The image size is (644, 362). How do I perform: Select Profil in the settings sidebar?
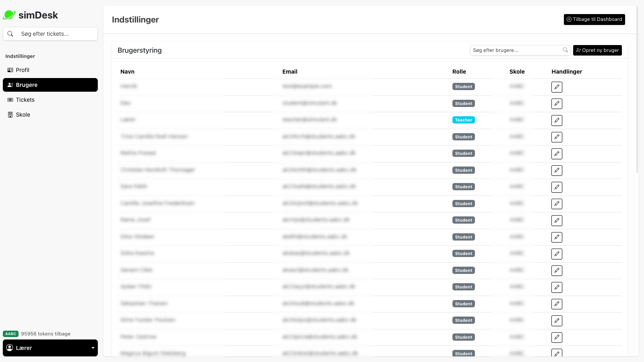pyautogui.click(x=23, y=70)
